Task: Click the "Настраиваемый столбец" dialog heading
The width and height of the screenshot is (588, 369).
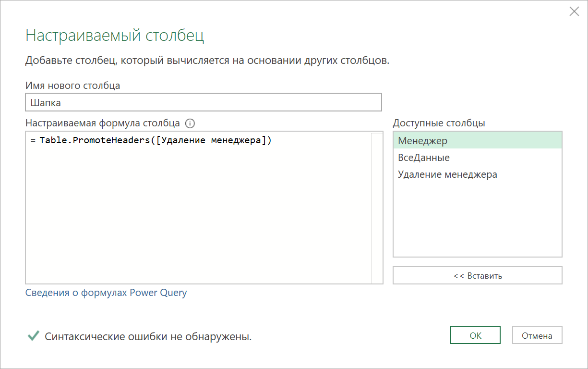Action: tap(115, 36)
